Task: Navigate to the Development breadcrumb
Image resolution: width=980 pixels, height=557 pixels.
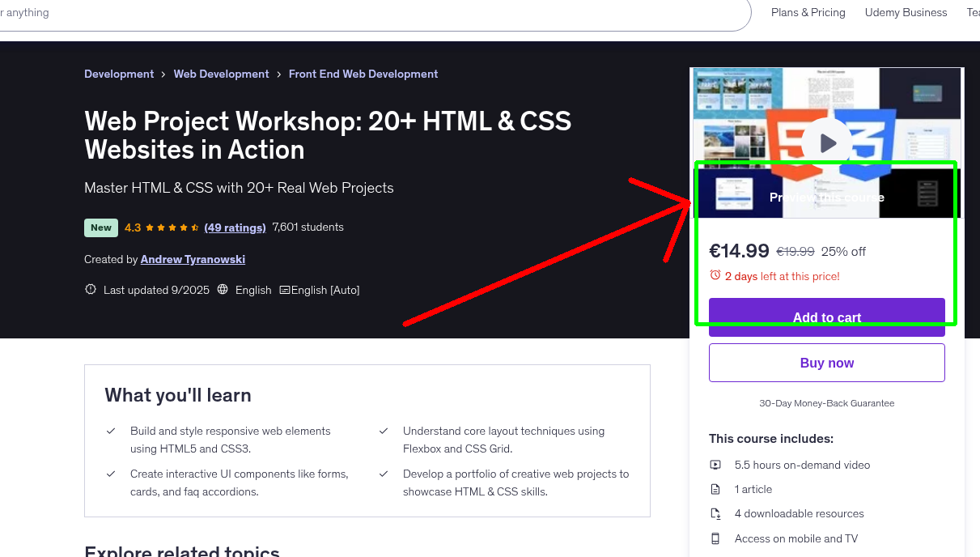Action: [x=119, y=74]
